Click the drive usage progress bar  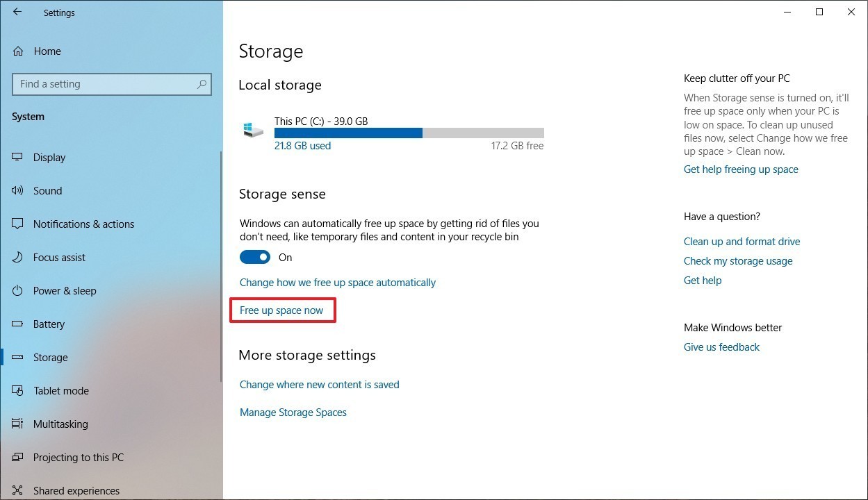point(409,132)
